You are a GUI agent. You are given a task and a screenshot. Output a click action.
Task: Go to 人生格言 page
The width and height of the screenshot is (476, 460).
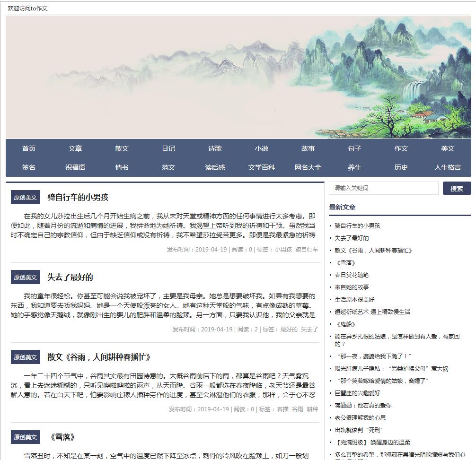(x=448, y=167)
